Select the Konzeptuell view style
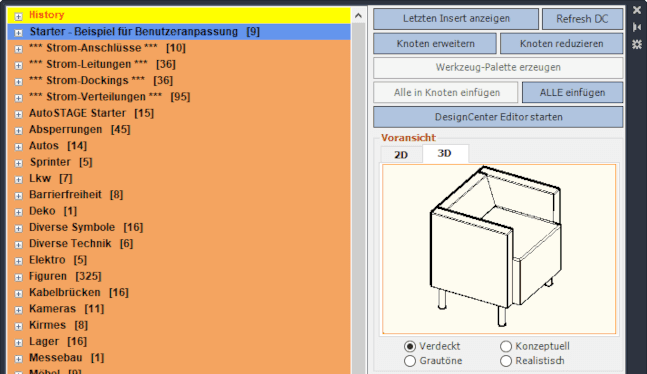Screen dimensions: 647x374 (506, 346)
